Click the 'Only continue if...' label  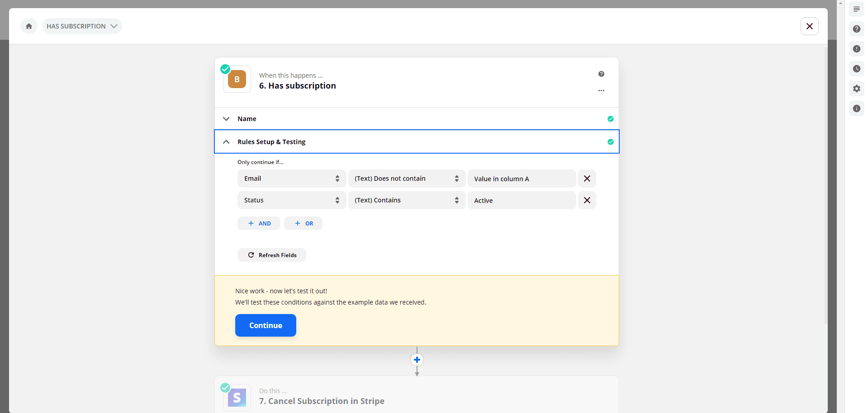(x=261, y=162)
